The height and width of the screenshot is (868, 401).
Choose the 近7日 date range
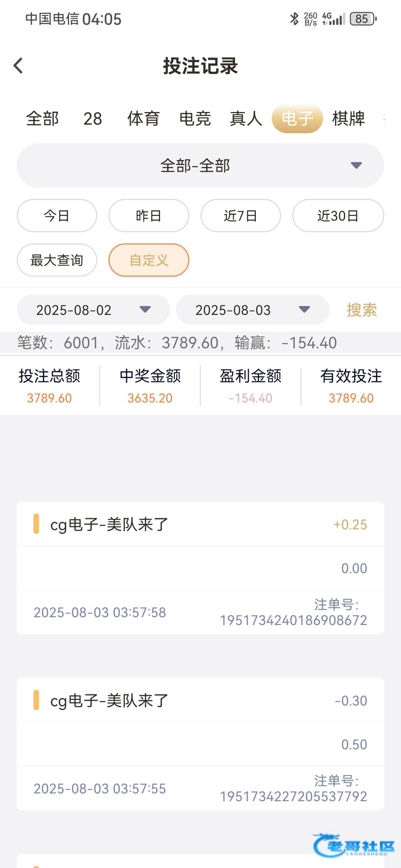pos(241,216)
